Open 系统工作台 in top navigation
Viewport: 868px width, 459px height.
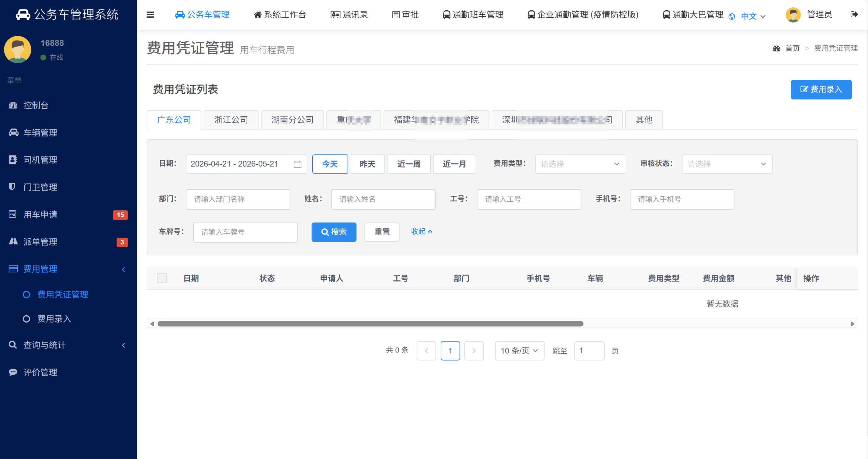click(280, 15)
